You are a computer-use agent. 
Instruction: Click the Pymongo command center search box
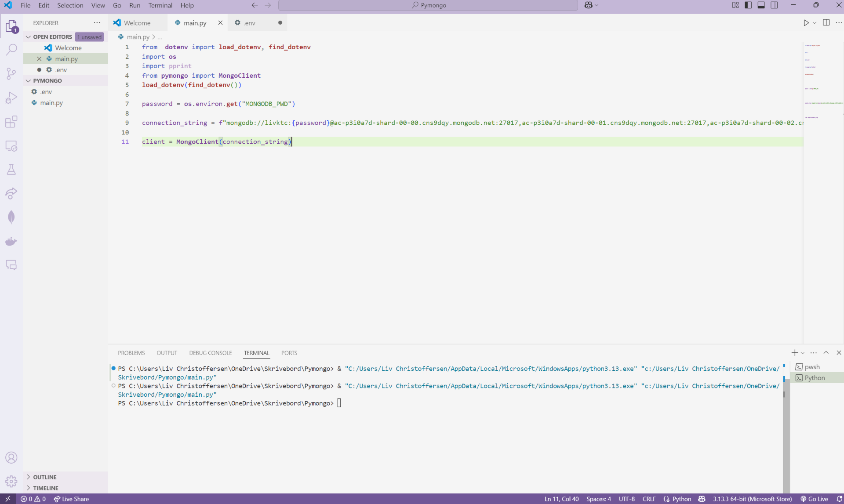428,5
